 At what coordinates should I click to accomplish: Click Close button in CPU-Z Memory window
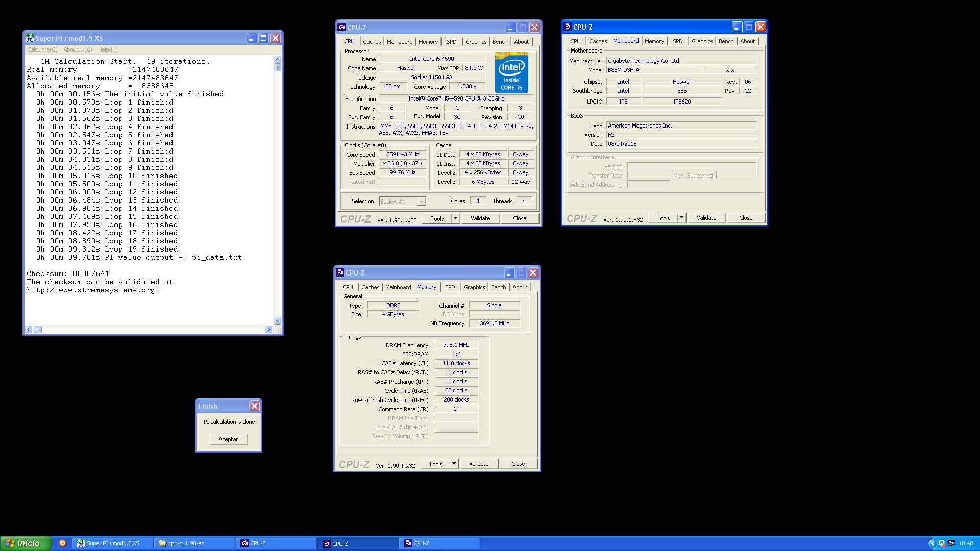point(518,464)
